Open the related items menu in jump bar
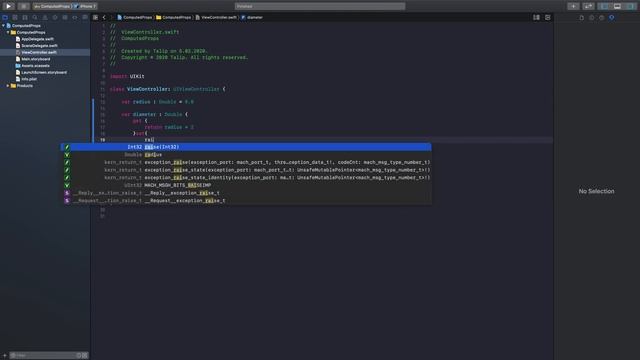Image resolution: width=640 pixels, height=360 pixels. 95,18
